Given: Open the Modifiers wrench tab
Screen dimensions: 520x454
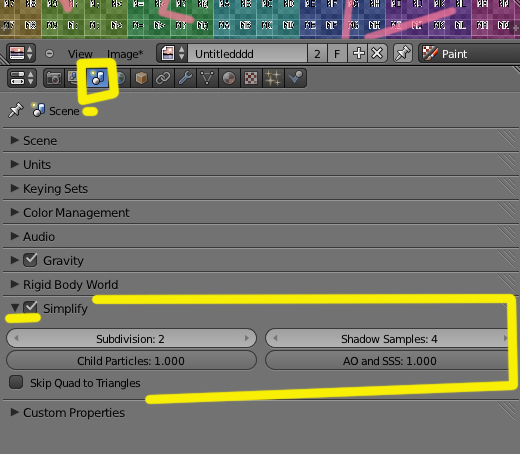Looking at the screenshot, I should pos(185,78).
